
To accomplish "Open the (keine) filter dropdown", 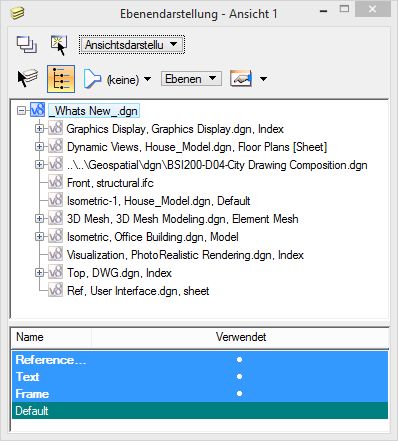I will coord(129,79).
